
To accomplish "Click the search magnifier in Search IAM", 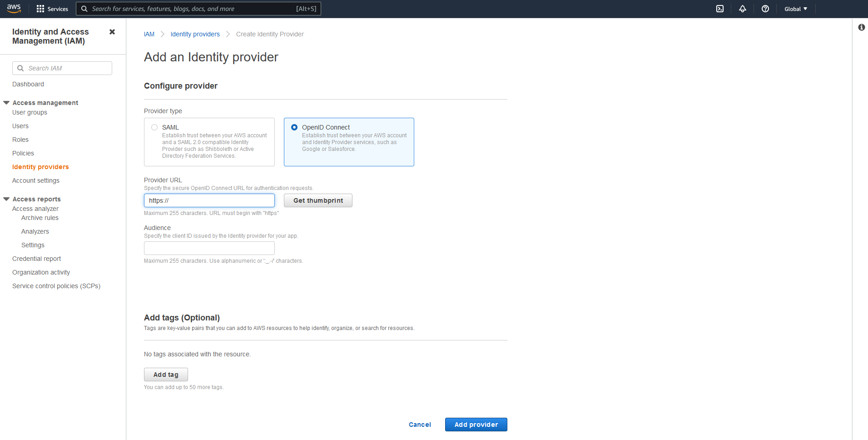I will (x=20, y=68).
